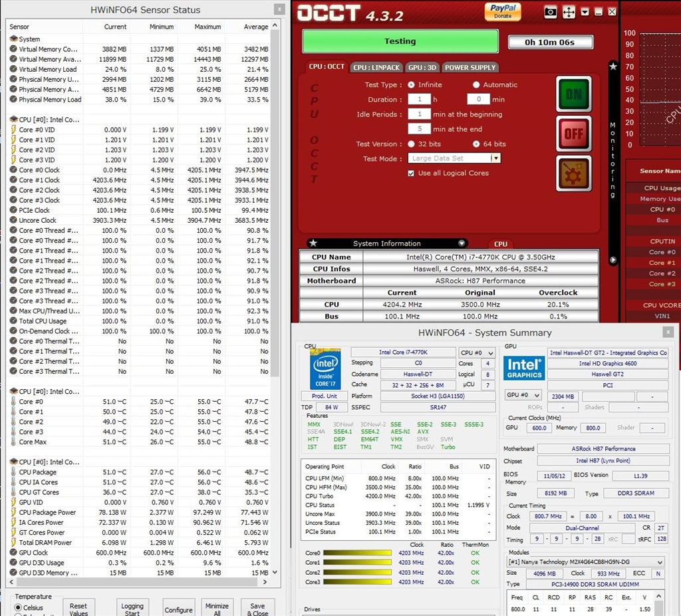Click star icon beside System Information

coord(313,243)
